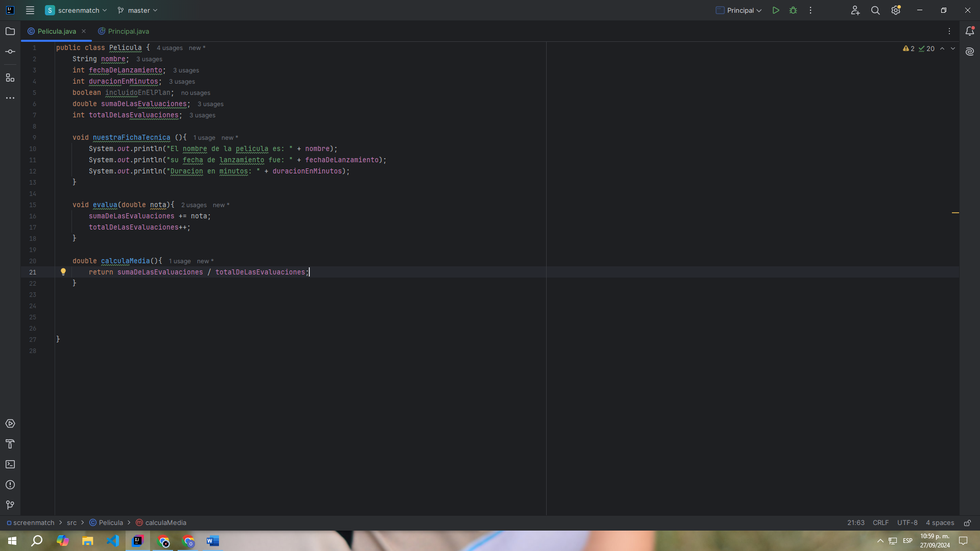
Task: Open the Notifications bell
Action: [970, 31]
